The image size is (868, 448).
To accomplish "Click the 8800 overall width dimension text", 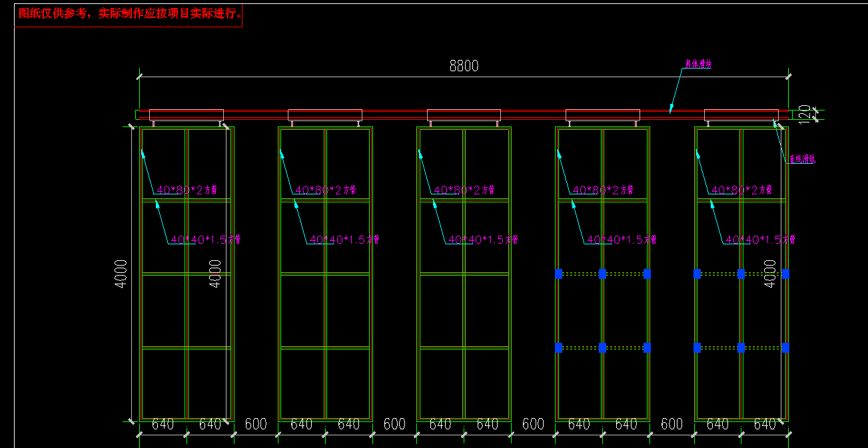I will (464, 66).
